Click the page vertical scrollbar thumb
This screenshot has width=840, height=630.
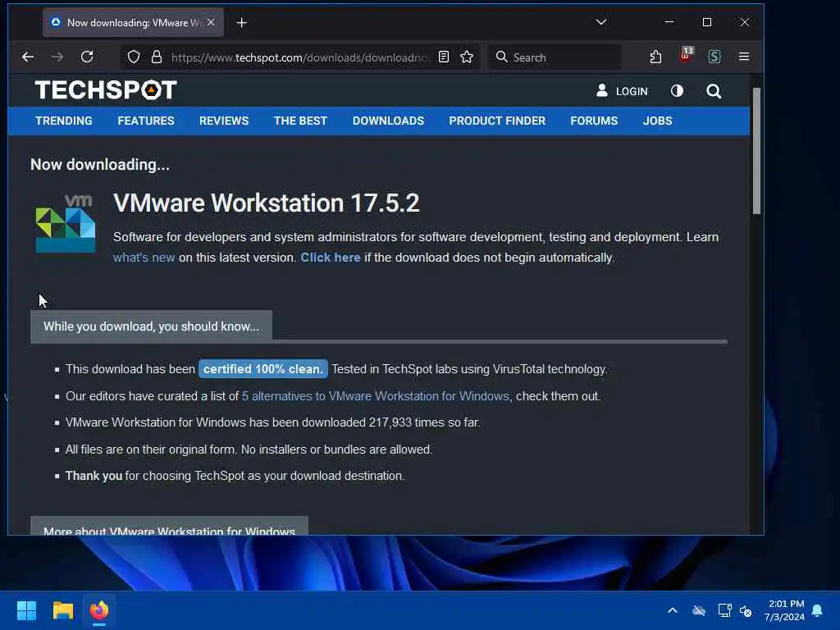tap(756, 151)
